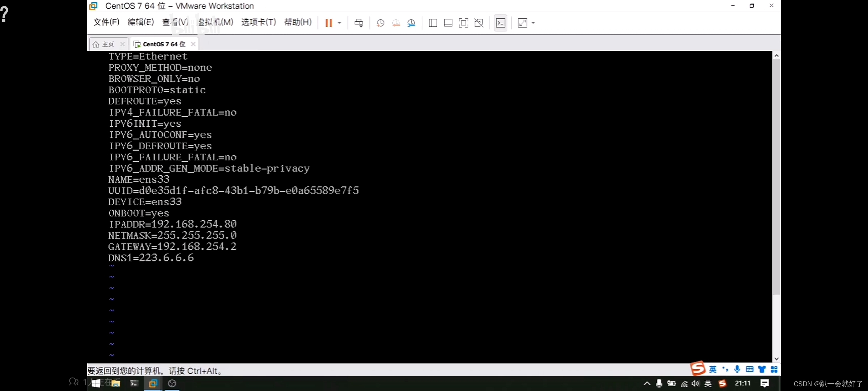Send Ctrl+Alt+Del to the VM
The image size is (868, 391).
click(359, 23)
